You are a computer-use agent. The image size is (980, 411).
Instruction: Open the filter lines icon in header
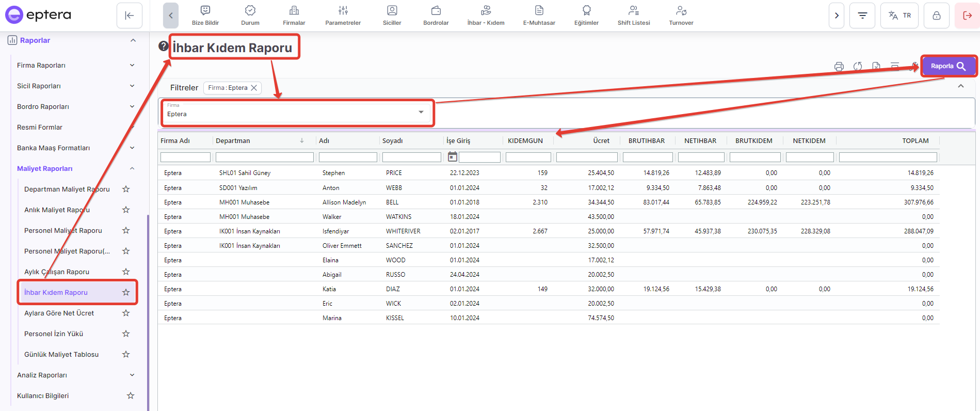click(x=862, y=15)
